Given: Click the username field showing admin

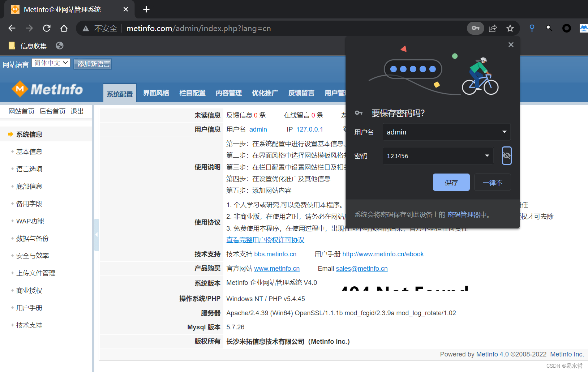Looking at the screenshot, I should [x=447, y=132].
